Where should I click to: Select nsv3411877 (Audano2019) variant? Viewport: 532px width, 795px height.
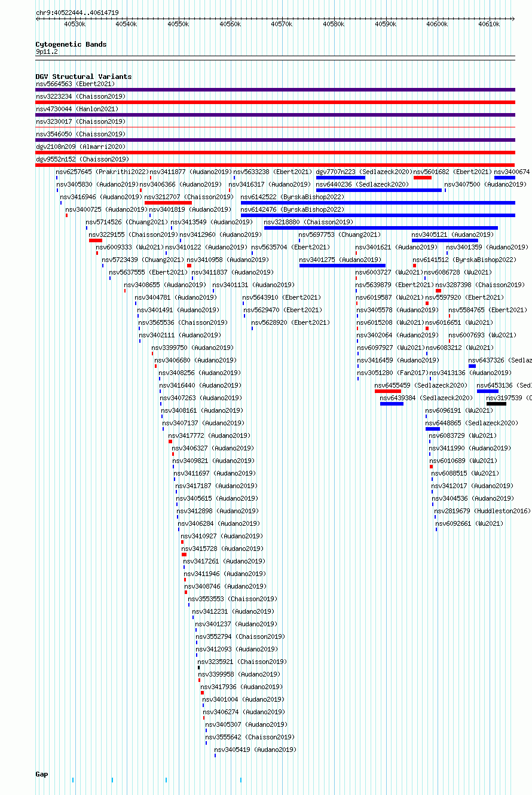(191, 172)
